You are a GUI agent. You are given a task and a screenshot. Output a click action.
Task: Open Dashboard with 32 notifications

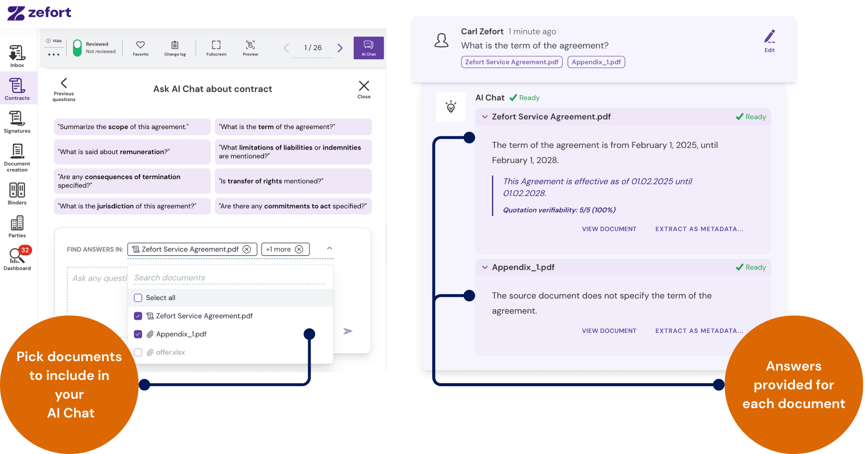pyautogui.click(x=17, y=258)
